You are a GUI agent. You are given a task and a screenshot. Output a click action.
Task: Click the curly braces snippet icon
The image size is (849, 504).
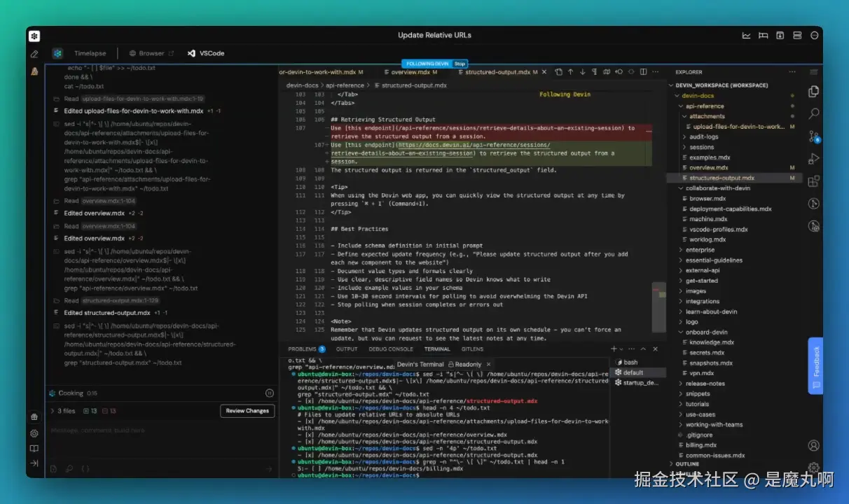[85, 468]
